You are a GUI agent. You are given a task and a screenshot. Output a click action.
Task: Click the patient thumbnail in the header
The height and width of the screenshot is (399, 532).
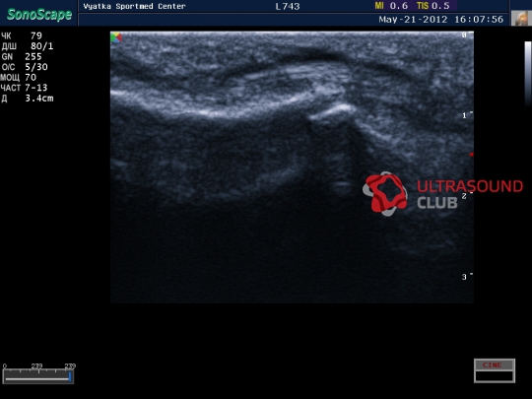click(520, 18)
